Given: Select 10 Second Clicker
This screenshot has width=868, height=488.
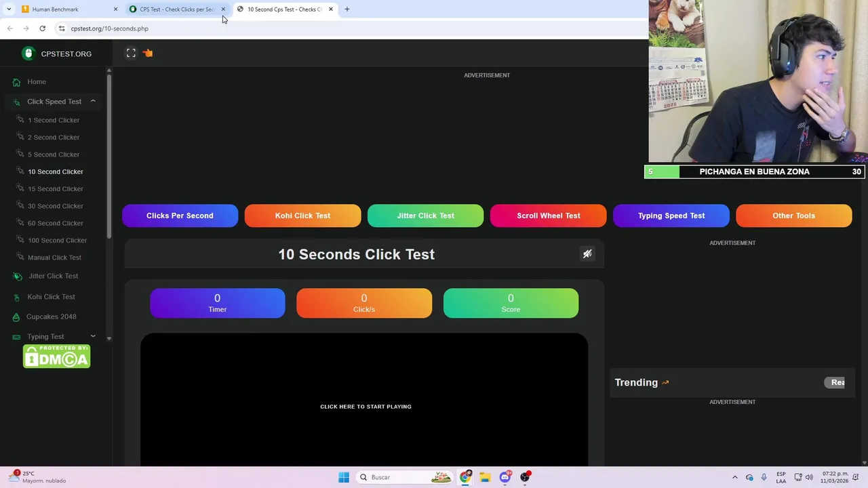Looking at the screenshot, I should 56,171.
